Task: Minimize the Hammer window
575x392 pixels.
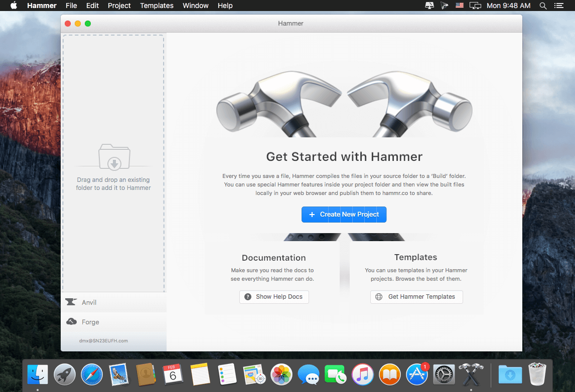Action: click(78, 24)
